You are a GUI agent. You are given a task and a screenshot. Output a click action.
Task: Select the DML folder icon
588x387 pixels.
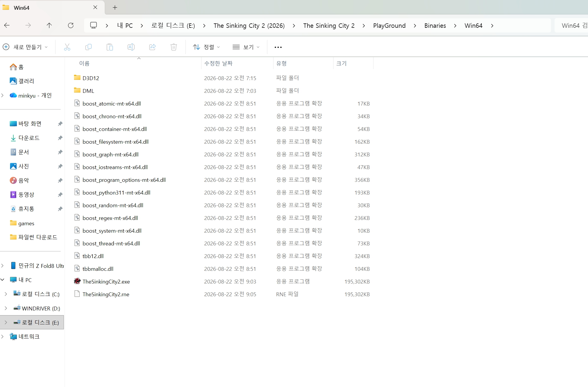(77, 90)
